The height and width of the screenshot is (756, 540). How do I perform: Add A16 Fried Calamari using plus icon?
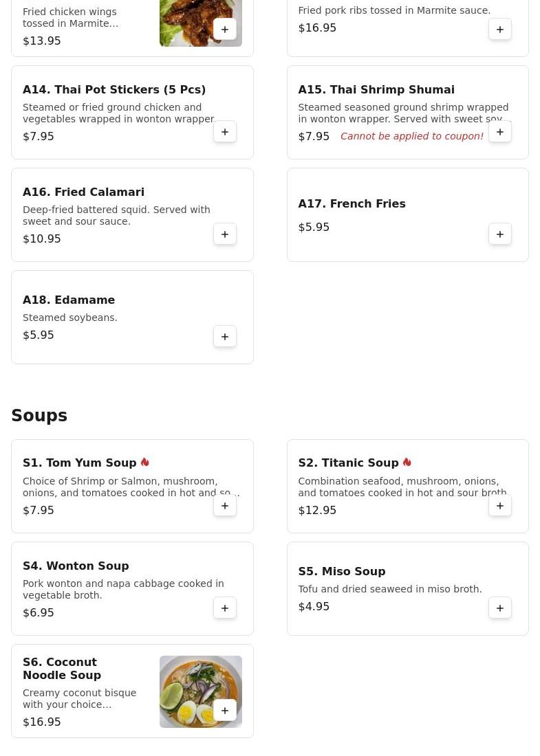(225, 234)
